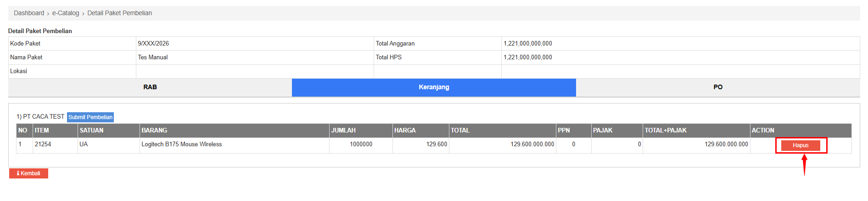
Task: Click the Kode Paket value 9/XXX/2026
Action: click(x=153, y=44)
